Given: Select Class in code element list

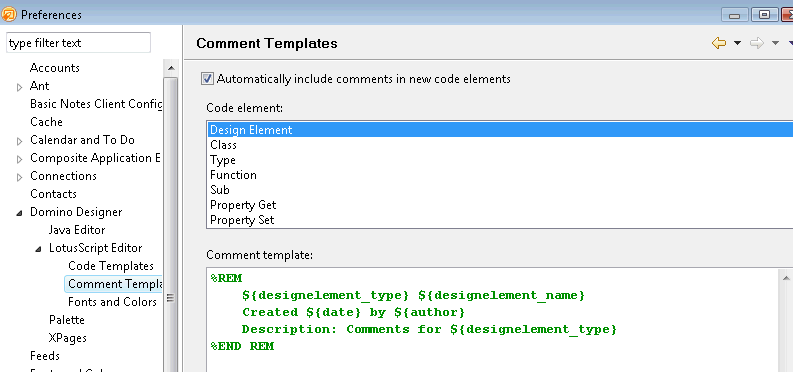Looking at the screenshot, I should (x=500, y=145).
